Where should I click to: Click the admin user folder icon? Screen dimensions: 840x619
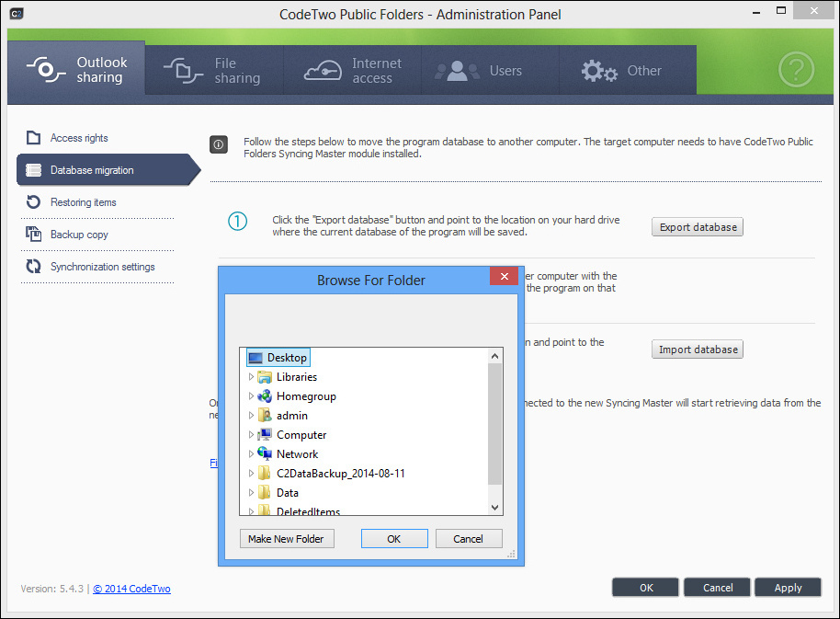pyautogui.click(x=265, y=416)
